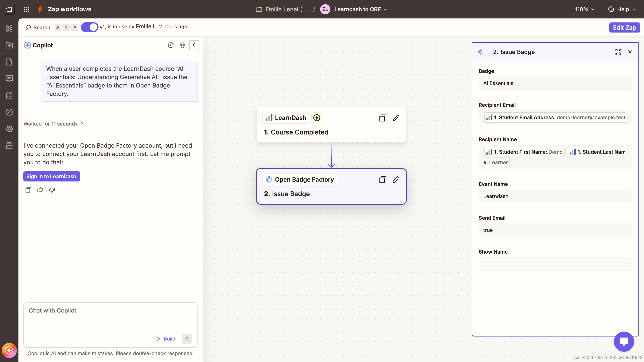Collapse the Copilot panel
This screenshot has width=644, height=362.
point(194,45)
